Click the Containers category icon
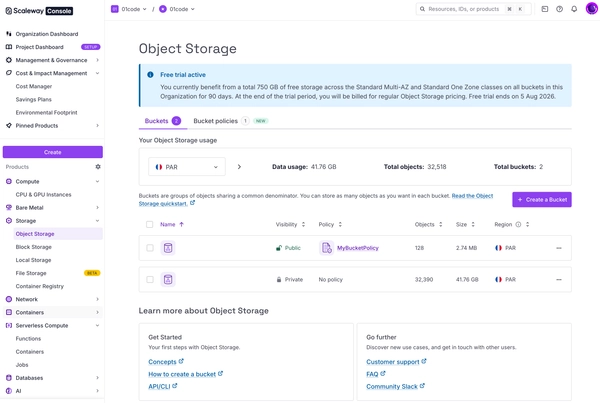This screenshot has width=600, height=403. click(x=9, y=312)
